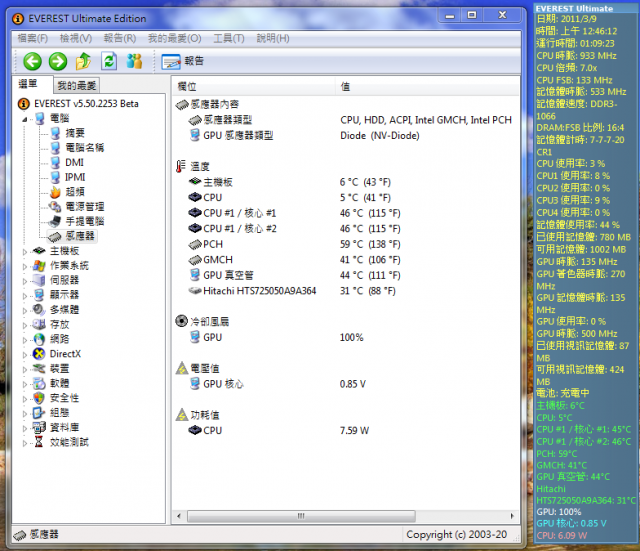Select the 摘要 item under 電腦
The height and width of the screenshot is (551, 640).
75,133
